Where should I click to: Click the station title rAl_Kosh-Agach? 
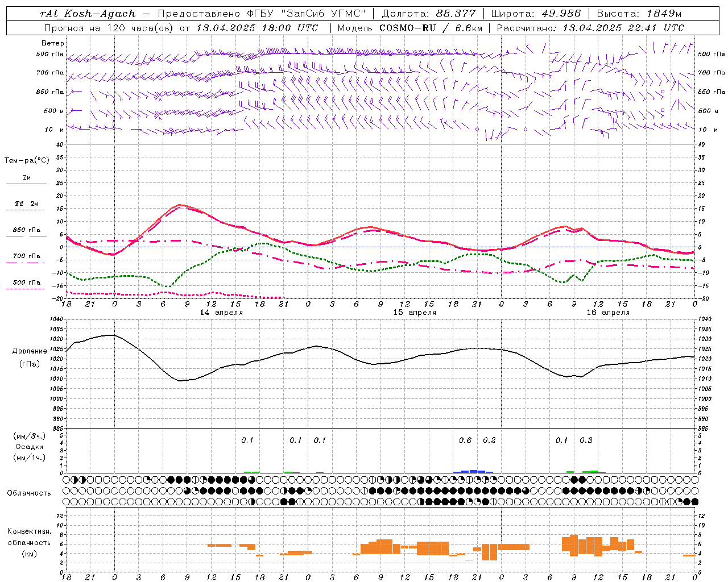(x=88, y=14)
